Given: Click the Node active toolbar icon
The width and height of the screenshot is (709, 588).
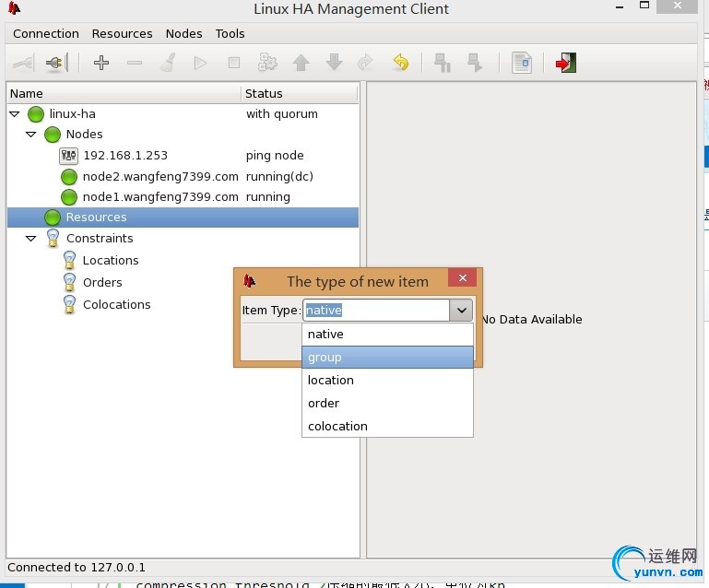Looking at the screenshot, I should click(x=475, y=63).
